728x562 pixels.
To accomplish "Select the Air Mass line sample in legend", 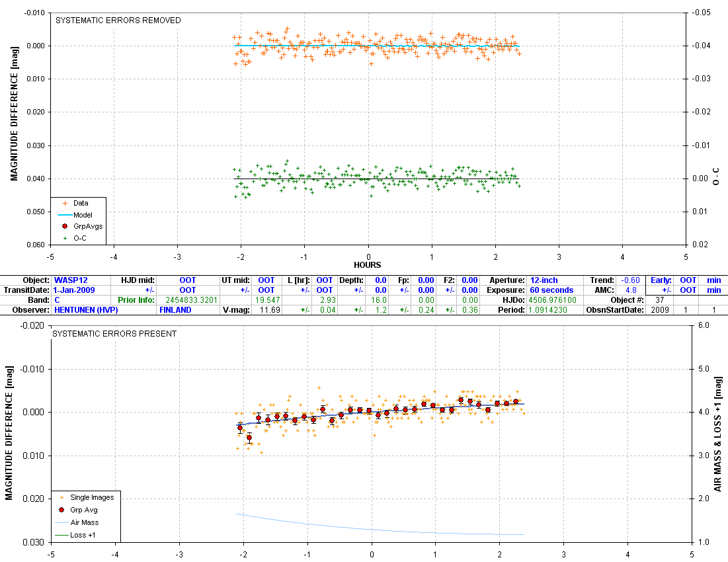I will click(x=62, y=522).
